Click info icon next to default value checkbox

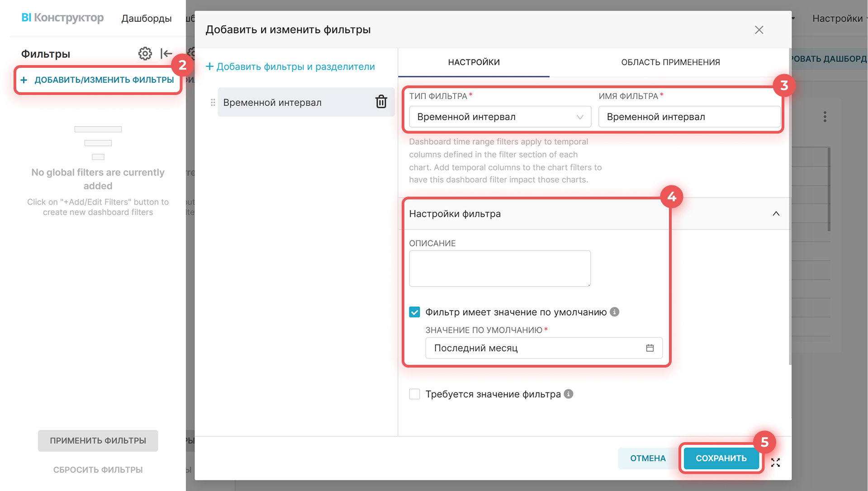pyautogui.click(x=614, y=312)
